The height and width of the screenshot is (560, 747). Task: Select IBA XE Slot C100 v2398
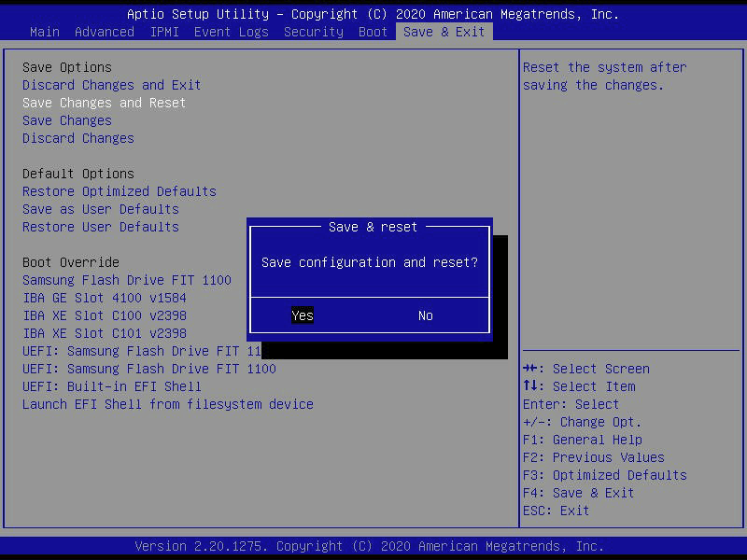105,315
